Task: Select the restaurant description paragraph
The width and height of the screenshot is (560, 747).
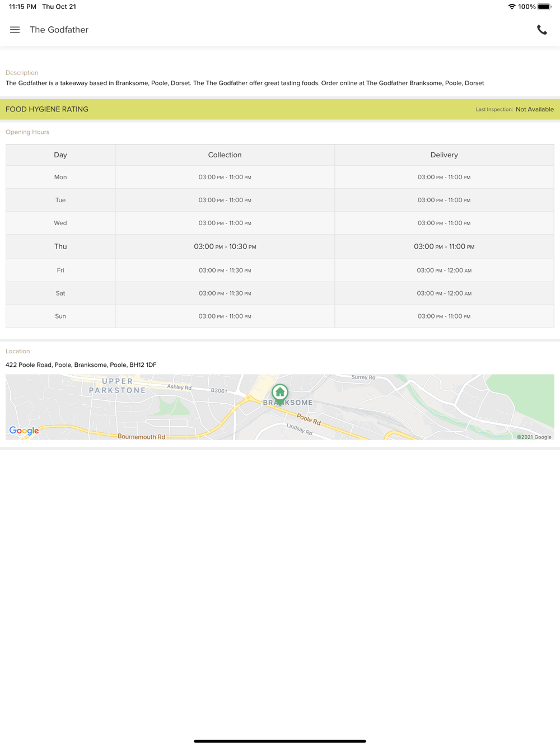Action: (x=245, y=83)
